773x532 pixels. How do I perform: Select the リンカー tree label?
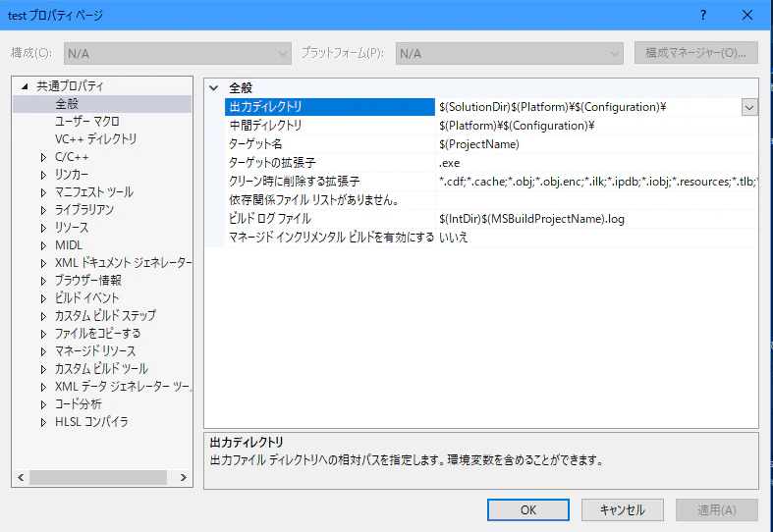point(72,175)
